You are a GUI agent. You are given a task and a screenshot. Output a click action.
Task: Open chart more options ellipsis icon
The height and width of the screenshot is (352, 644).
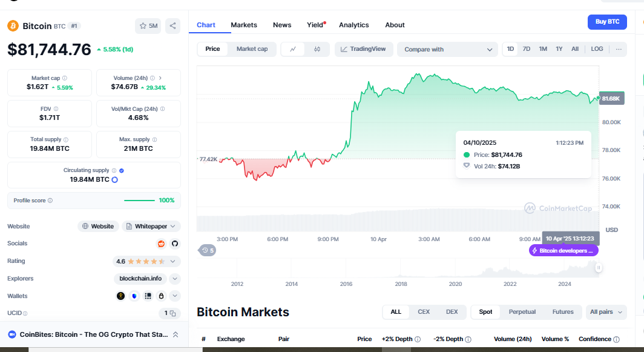pos(619,49)
